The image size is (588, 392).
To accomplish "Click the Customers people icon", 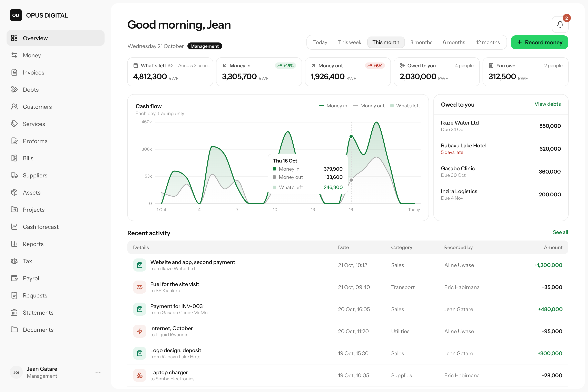I will click(x=14, y=107).
